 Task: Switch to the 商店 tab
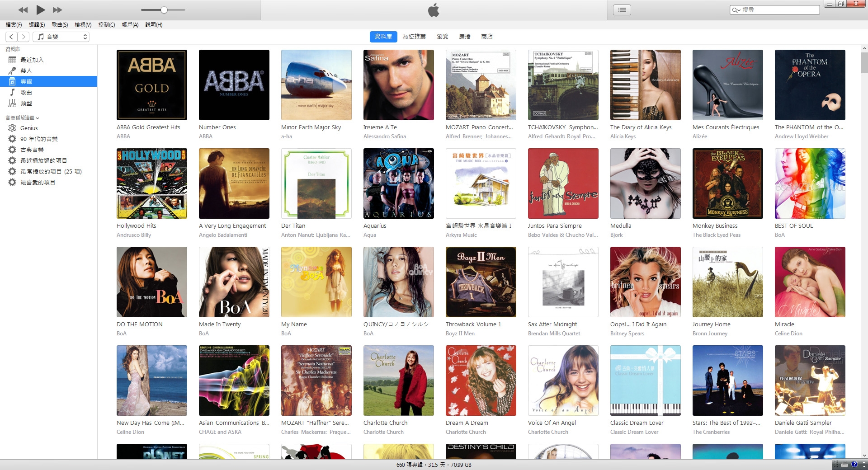(487, 37)
